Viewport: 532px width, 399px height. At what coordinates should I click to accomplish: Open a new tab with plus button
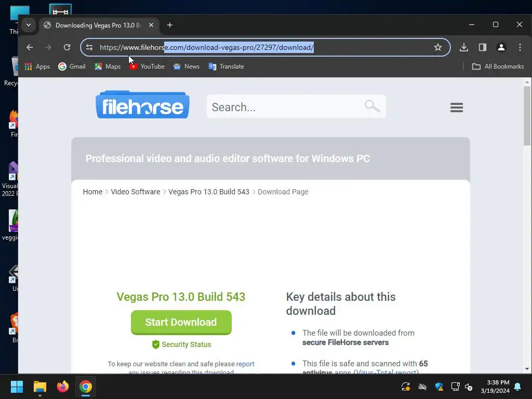click(170, 25)
